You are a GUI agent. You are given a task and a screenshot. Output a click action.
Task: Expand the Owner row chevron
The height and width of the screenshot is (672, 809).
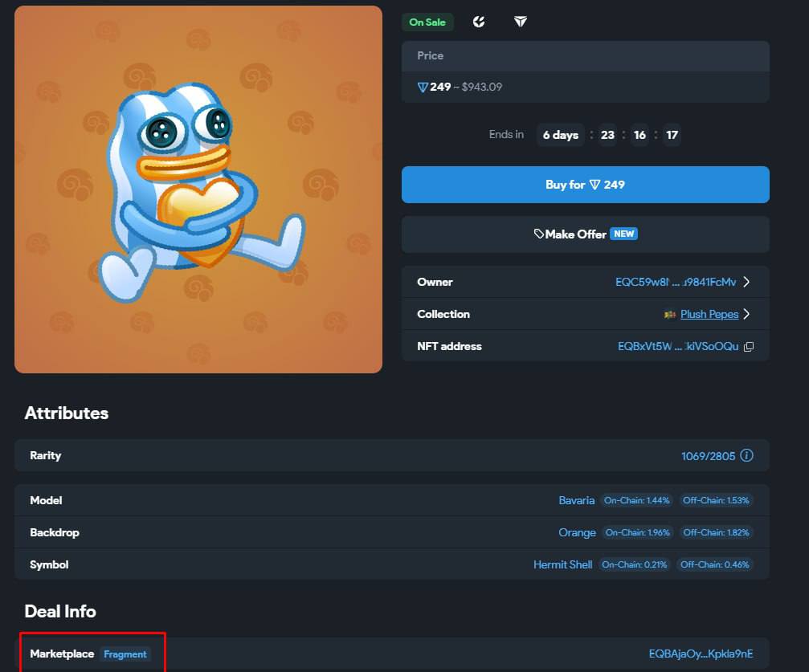(746, 282)
